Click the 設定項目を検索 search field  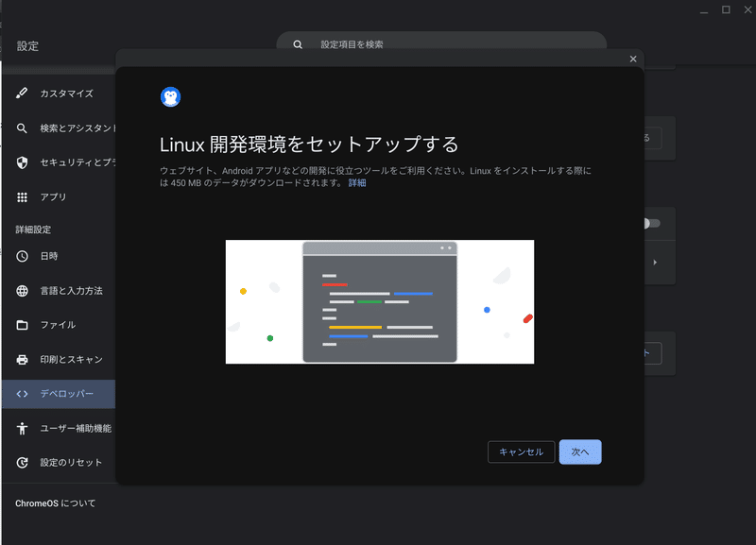click(441, 44)
